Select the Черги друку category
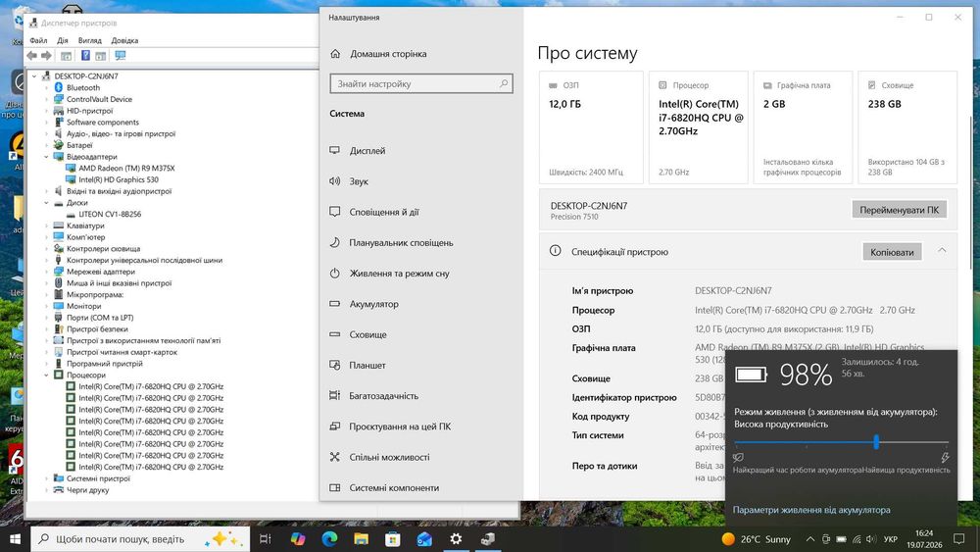 tap(87, 491)
